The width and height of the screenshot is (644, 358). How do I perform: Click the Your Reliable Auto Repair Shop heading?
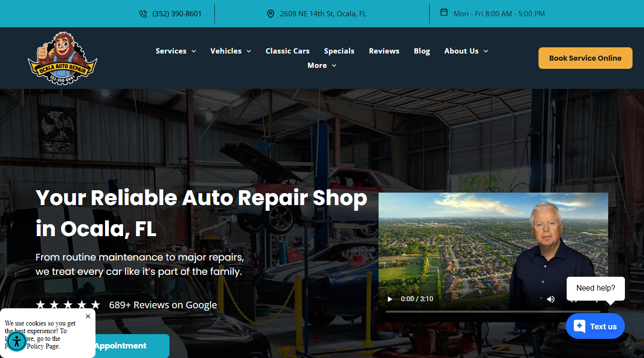pyautogui.click(x=201, y=213)
